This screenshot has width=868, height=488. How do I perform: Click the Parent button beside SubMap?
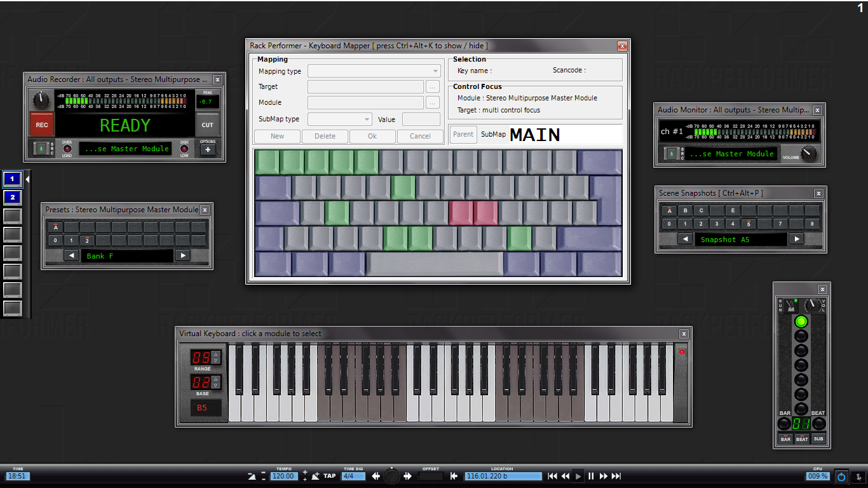pos(463,134)
